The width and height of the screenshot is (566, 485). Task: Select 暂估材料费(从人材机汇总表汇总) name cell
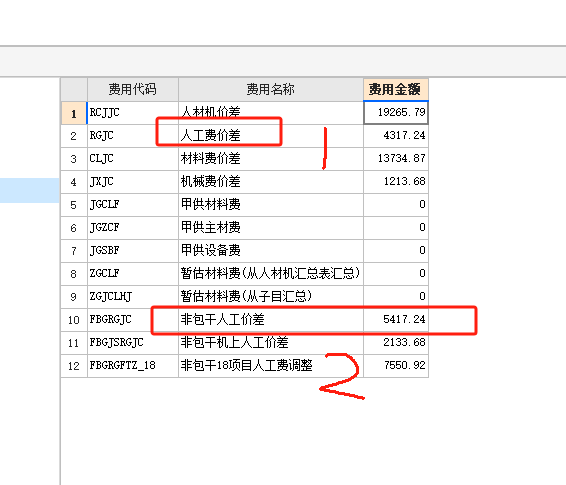[x=271, y=274]
